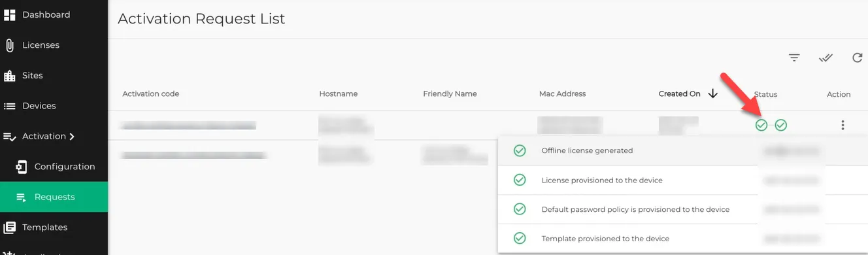Click the Status column header
The height and width of the screenshot is (255, 868).
point(765,94)
